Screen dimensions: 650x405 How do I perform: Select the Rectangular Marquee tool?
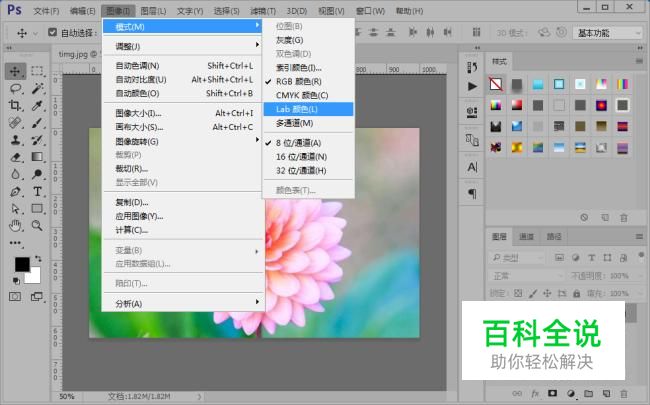37,71
